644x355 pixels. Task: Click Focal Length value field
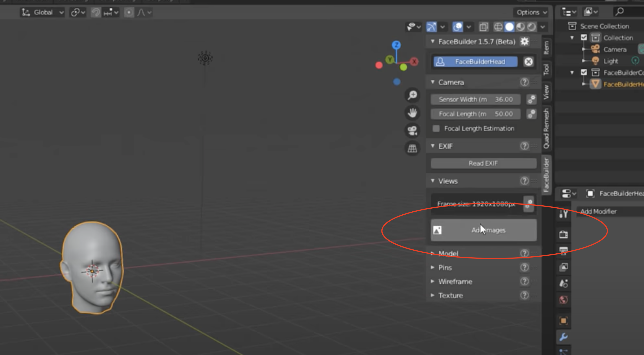coord(475,114)
